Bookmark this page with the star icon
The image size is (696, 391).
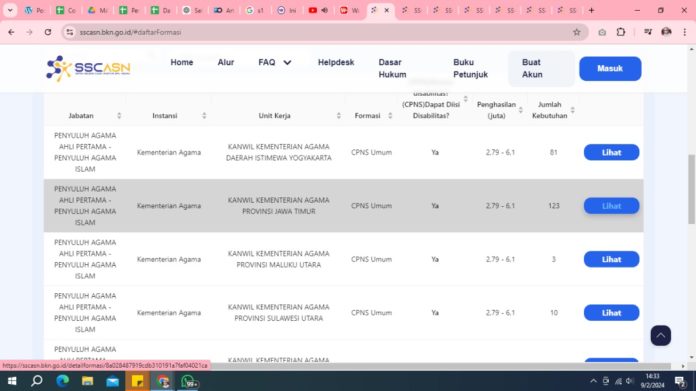577,32
